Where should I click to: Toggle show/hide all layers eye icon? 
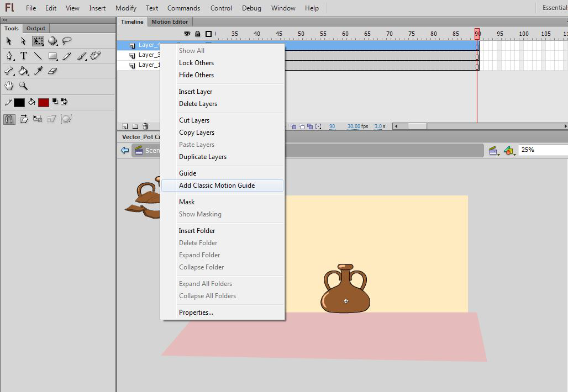pos(187,34)
